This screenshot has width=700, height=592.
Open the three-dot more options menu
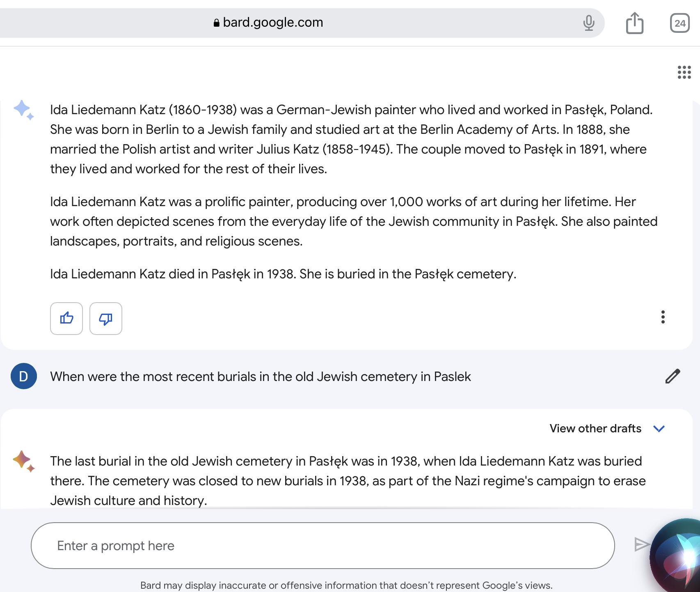(663, 317)
